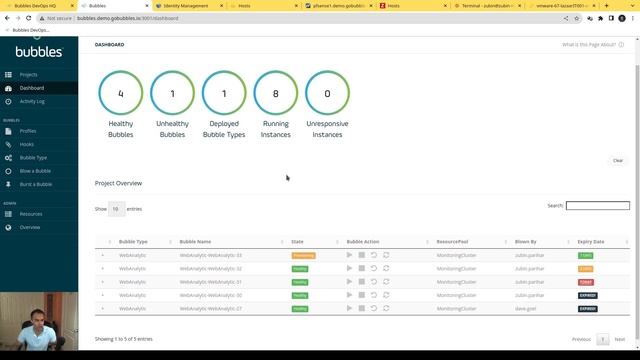
Task: Switch to the Bubbles DevOps HQ browser tab
Action: 39,6
